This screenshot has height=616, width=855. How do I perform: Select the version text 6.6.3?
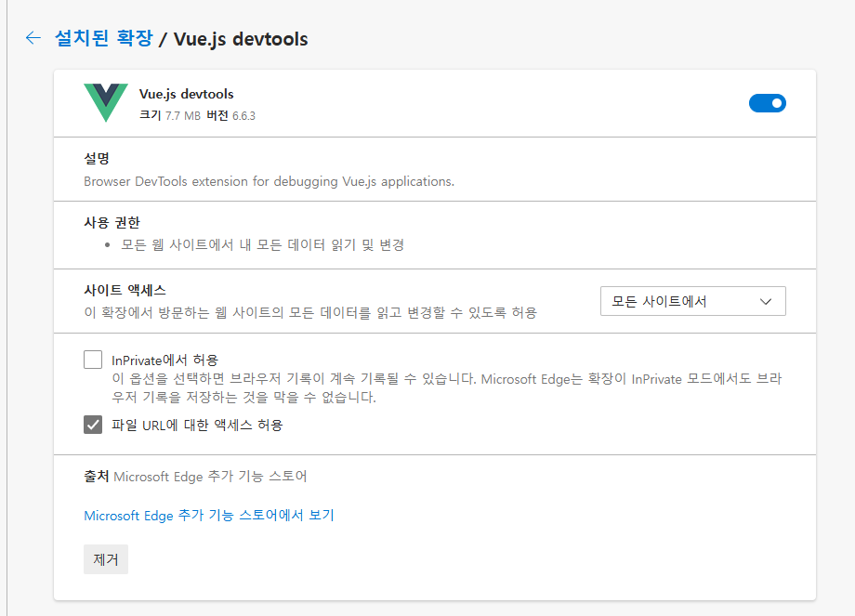[243, 116]
